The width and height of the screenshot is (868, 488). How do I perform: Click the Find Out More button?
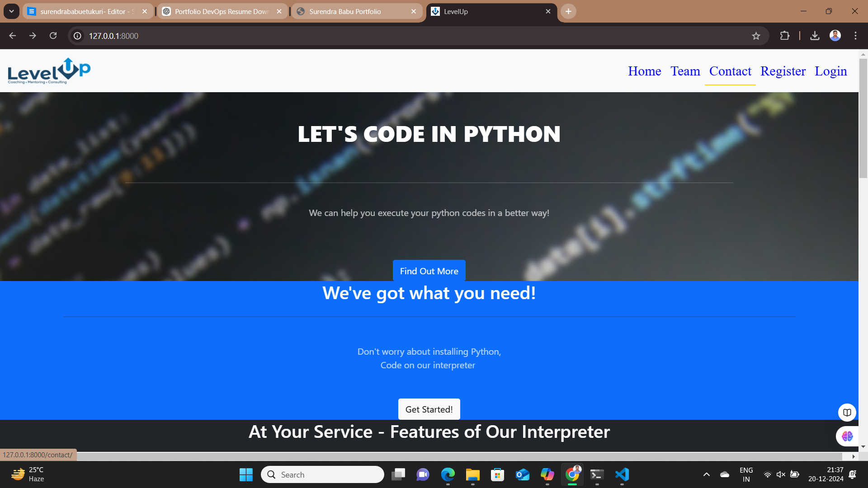tap(429, 271)
